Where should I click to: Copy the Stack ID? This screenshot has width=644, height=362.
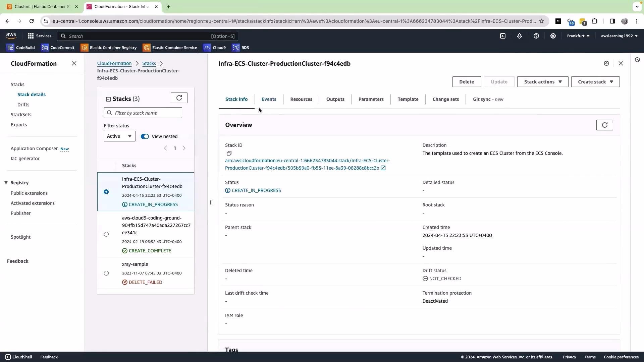click(x=229, y=153)
